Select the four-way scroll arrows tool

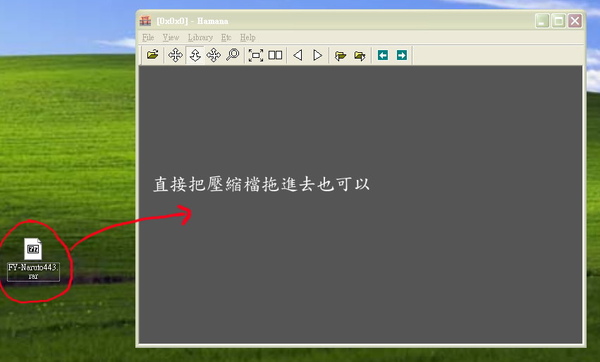(x=175, y=55)
